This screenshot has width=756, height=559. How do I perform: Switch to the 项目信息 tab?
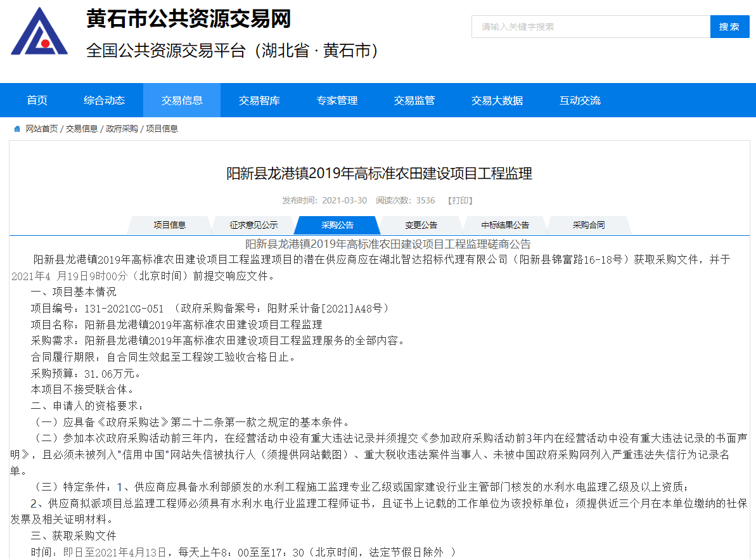click(169, 225)
